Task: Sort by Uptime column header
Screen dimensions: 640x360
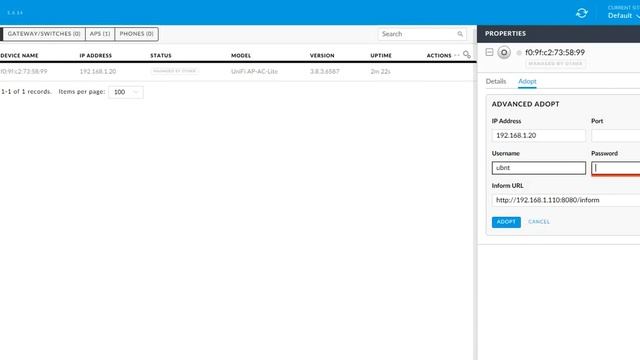Action: click(x=381, y=56)
